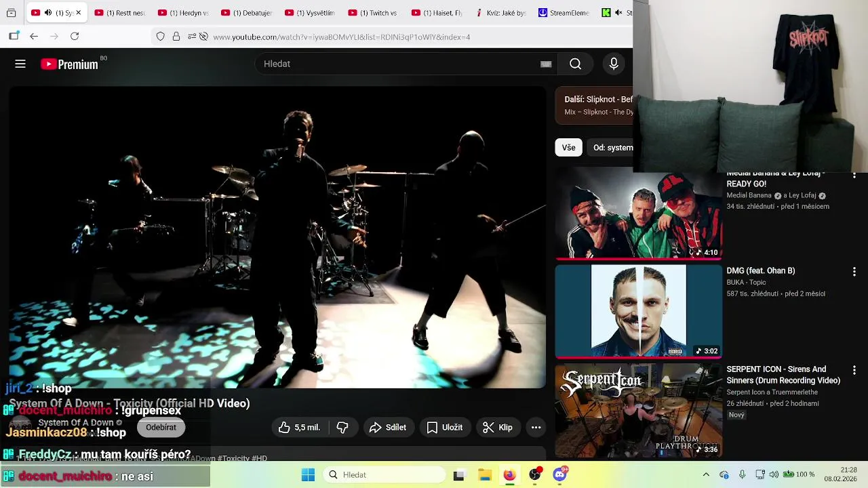
Task: Open Firefox from taskbar
Action: pos(509,475)
